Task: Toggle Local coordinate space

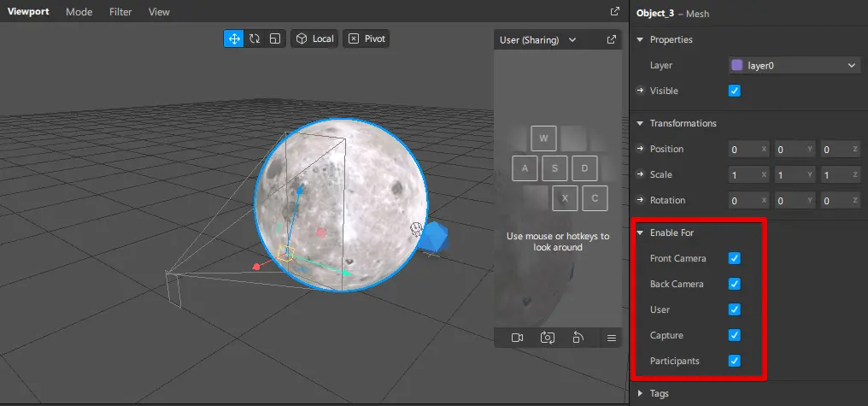Action: (x=314, y=38)
